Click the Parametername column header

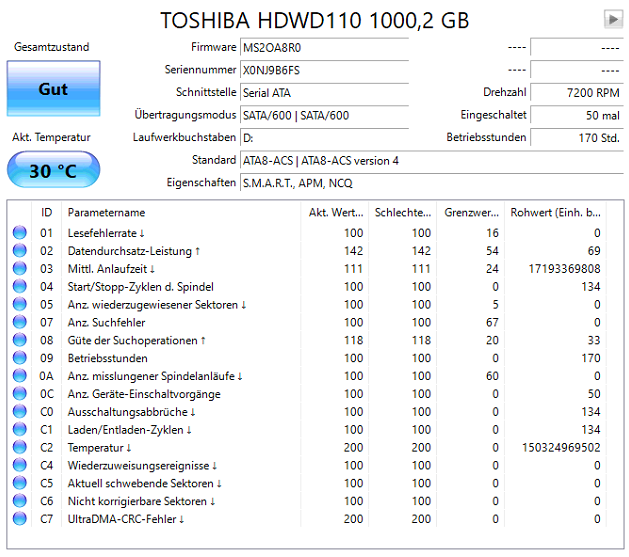pyautogui.click(x=181, y=213)
